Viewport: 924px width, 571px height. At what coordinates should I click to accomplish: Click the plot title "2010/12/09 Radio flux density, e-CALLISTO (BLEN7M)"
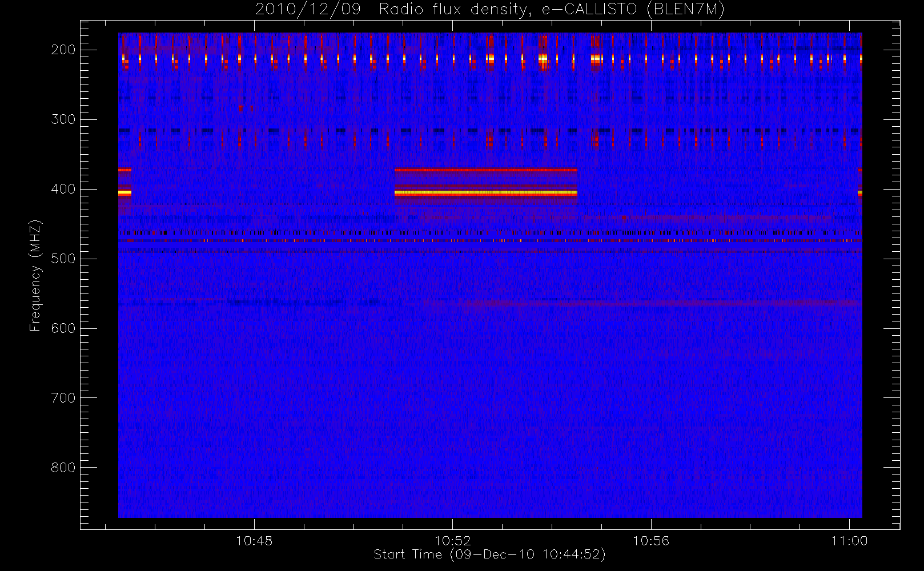(x=490, y=10)
